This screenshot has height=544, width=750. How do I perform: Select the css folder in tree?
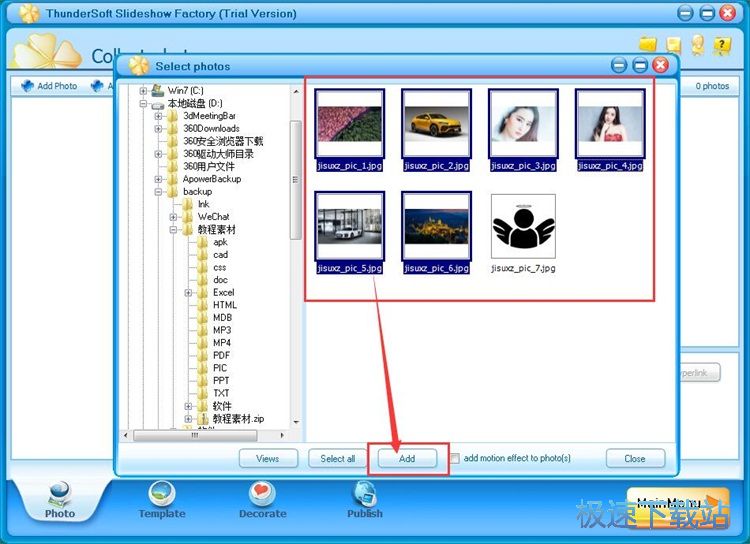[220, 267]
